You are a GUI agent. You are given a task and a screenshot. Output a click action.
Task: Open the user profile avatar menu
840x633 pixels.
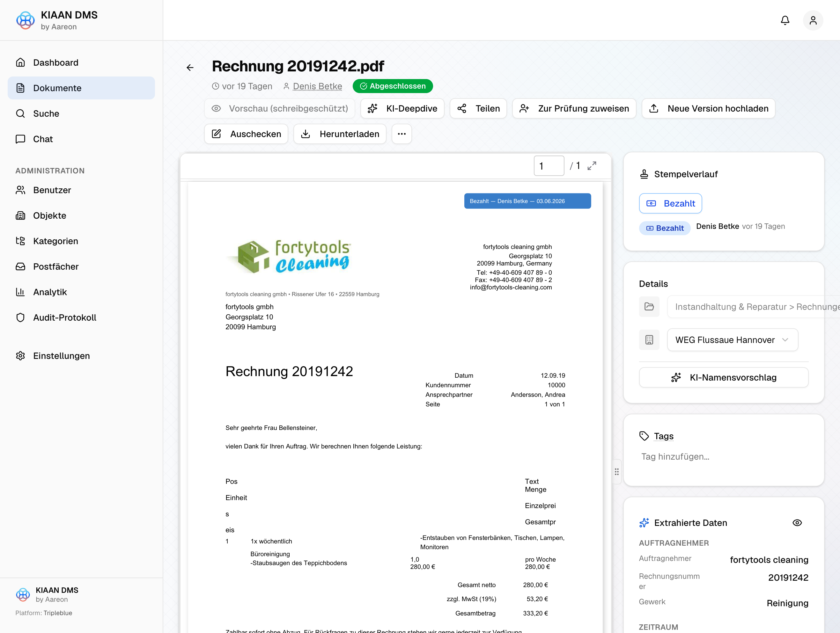click(813, 20)
